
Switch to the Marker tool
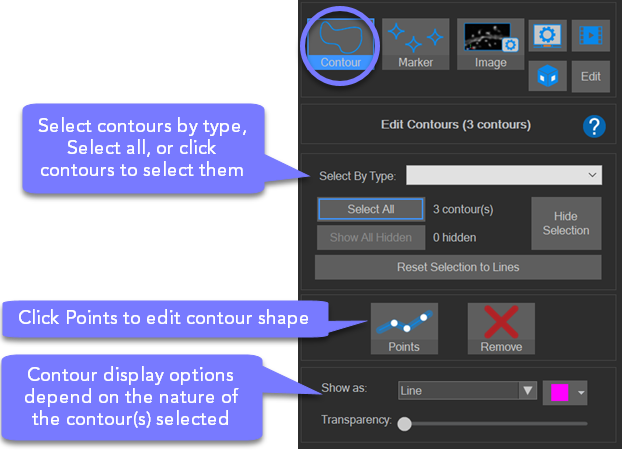point(415,44)
